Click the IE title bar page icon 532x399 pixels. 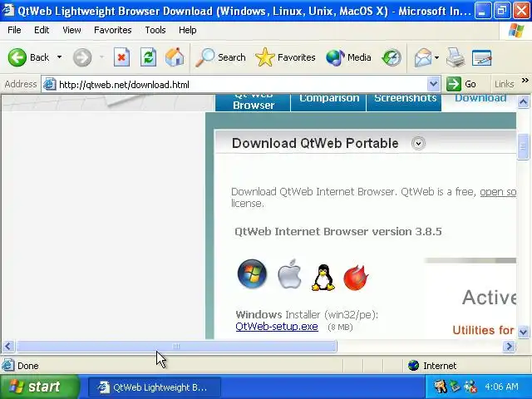pos(8,11)
